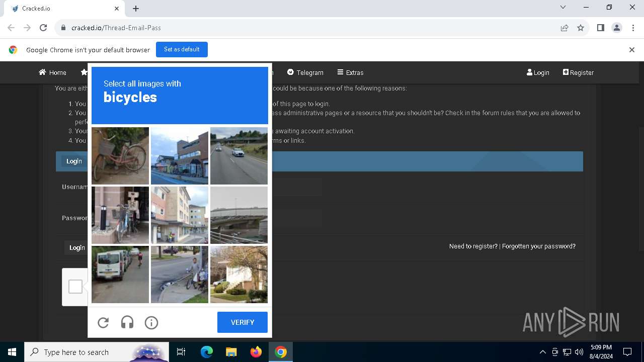Open Chrome profile menu
Image resolution: width=644 pixels, height=362 pixels.
pos(617,28)
